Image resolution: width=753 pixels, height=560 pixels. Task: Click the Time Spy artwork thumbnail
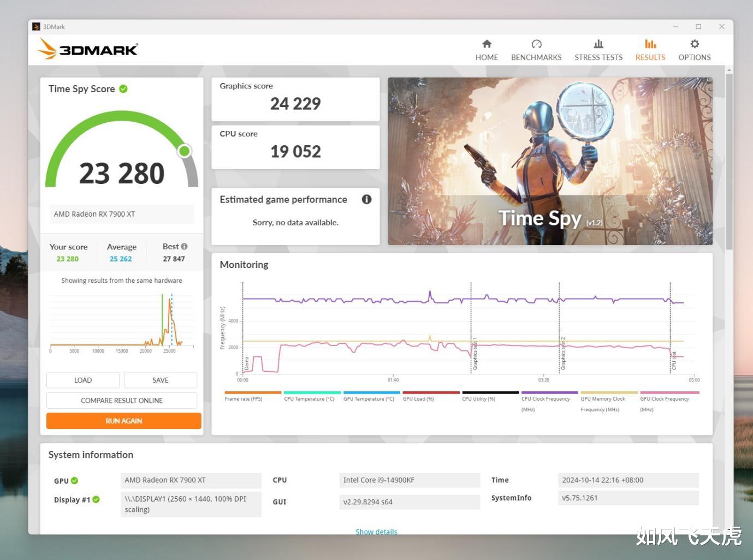point(550,161)
